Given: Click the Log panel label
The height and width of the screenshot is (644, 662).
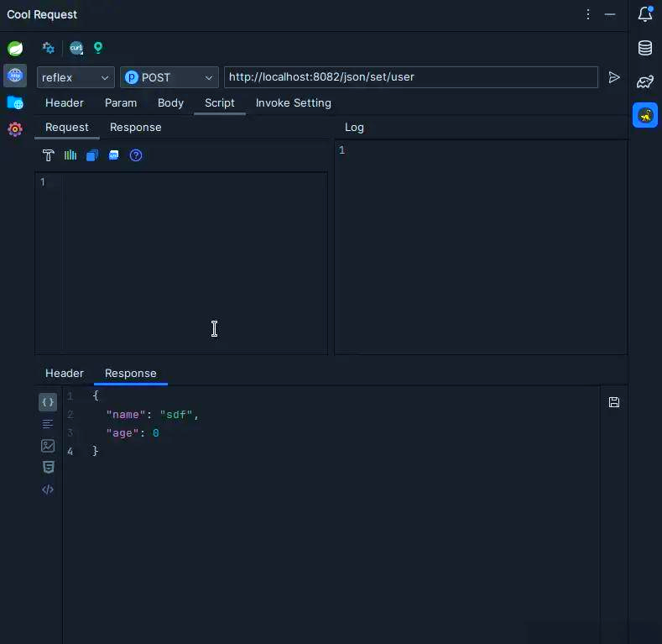Looking at the screenshot, I should pos(354,127).
